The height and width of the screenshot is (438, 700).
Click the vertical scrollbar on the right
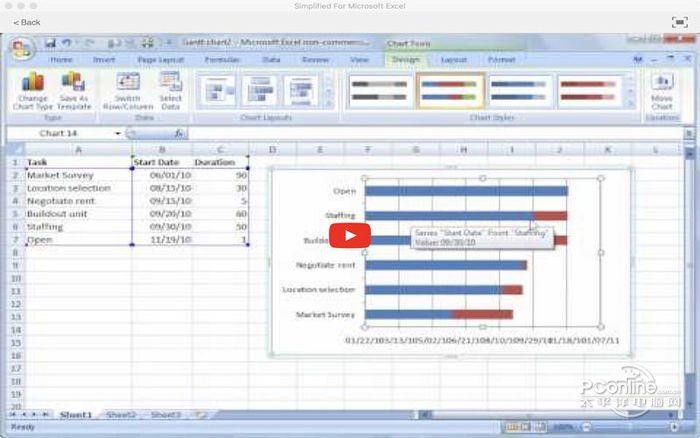tap(689, 277)
